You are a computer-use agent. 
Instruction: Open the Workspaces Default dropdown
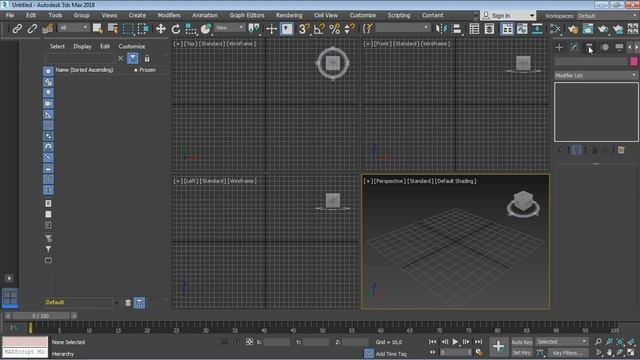(607, 16)
